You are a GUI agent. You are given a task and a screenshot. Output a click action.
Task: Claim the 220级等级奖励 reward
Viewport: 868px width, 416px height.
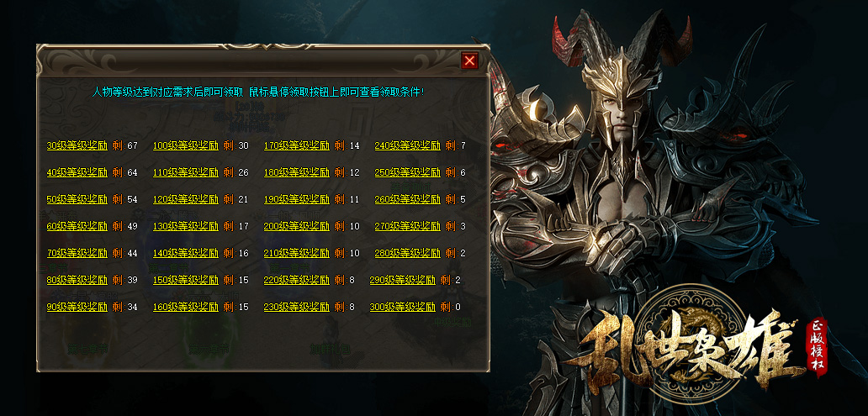(297, 280)
